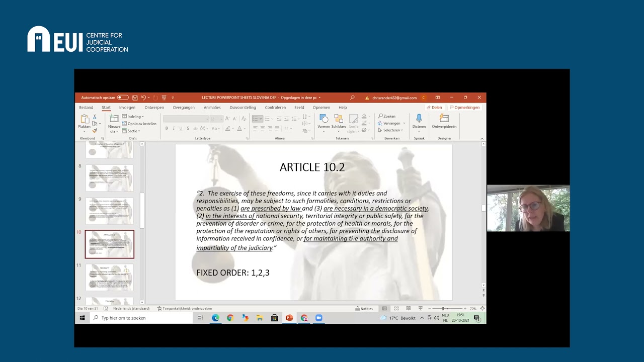Toggle bold formatting
Image resolution: width=644 pixels, height=362 pixels.
pos(167,128)
